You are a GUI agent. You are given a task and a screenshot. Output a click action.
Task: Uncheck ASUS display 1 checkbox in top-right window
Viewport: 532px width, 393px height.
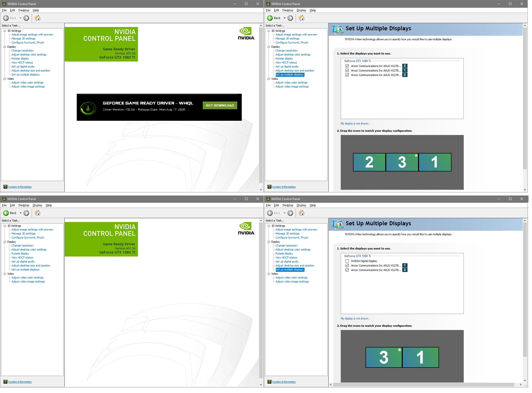(347, 70)
